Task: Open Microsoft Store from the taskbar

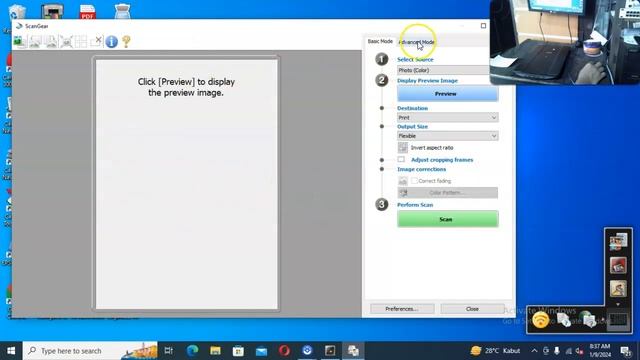Action: tap(238, 350)
